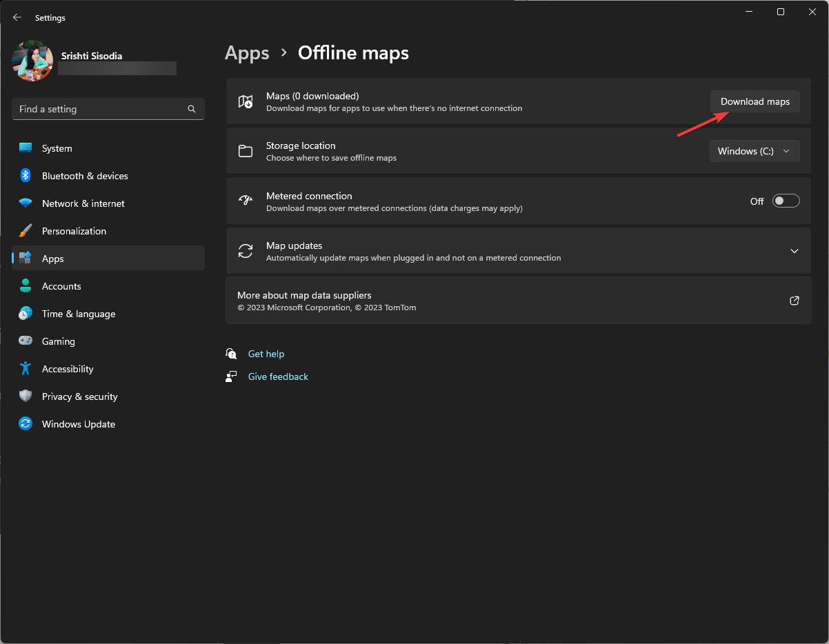Screen dimensions: 829x644
Task: Select the Personalization brush icon
Action: pyautogui.click(x=26, y=230)
